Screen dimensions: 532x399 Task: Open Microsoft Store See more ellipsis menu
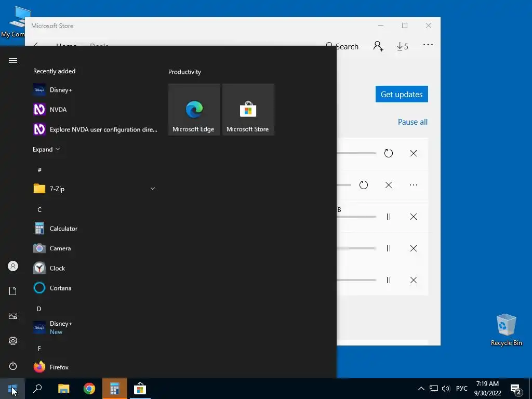pyautogui.click(x=428, y=45)
